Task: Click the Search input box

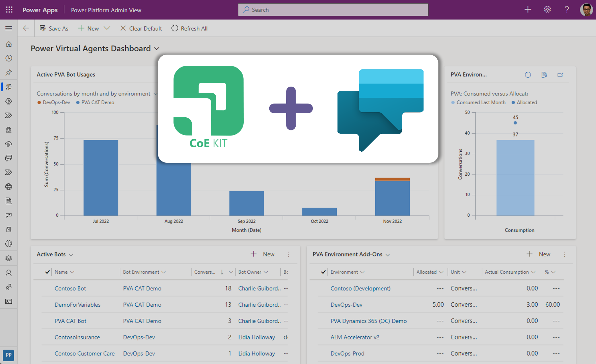Action: [x=333, y=10]
